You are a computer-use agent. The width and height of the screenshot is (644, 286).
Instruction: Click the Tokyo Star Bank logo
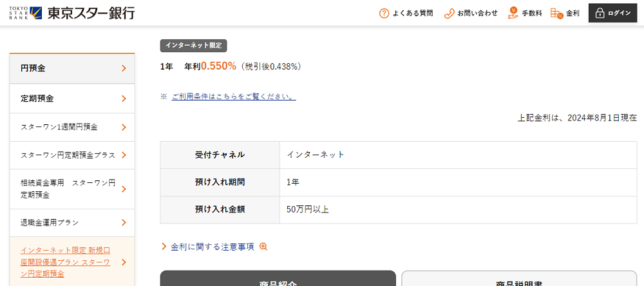(72, 13)
